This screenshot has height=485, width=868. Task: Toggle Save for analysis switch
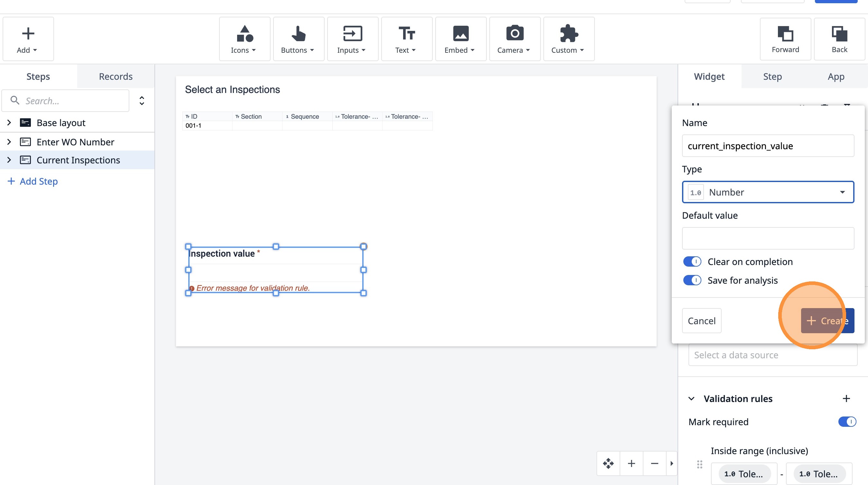(x=692, y=280)
